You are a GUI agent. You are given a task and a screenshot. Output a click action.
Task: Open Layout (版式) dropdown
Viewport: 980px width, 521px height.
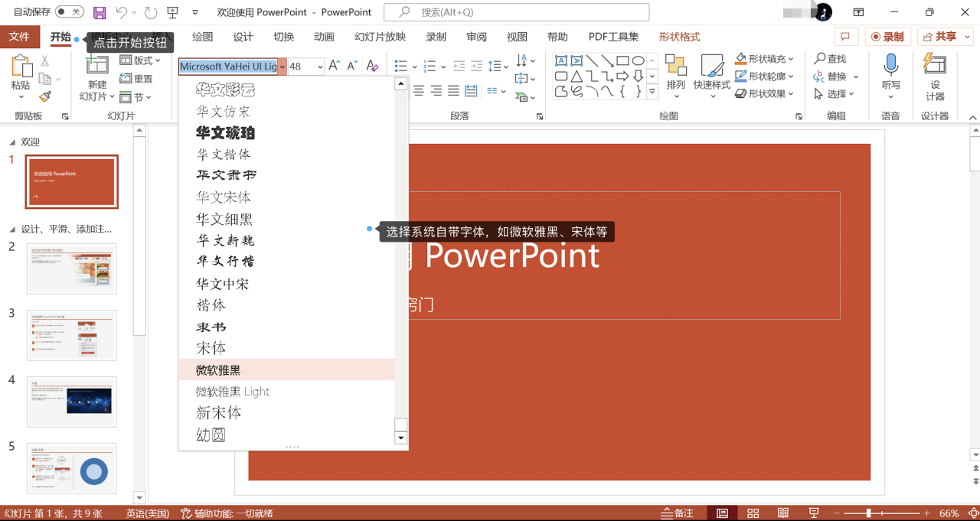tap(140, 60)
